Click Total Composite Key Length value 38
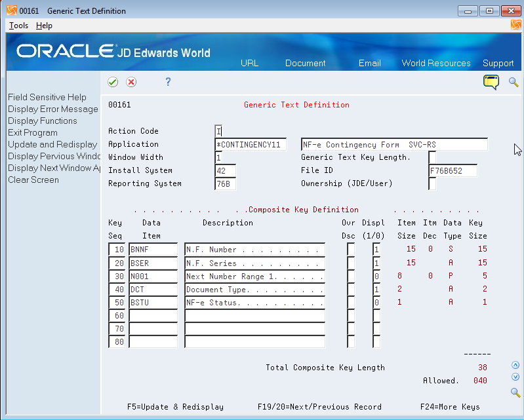Viewport: 524px width, 420px height. (483, 368)
